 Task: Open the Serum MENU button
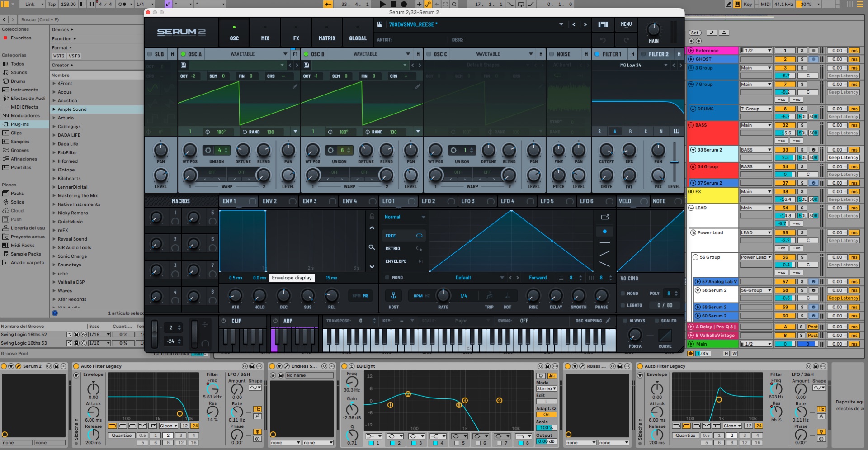point(626,24)
